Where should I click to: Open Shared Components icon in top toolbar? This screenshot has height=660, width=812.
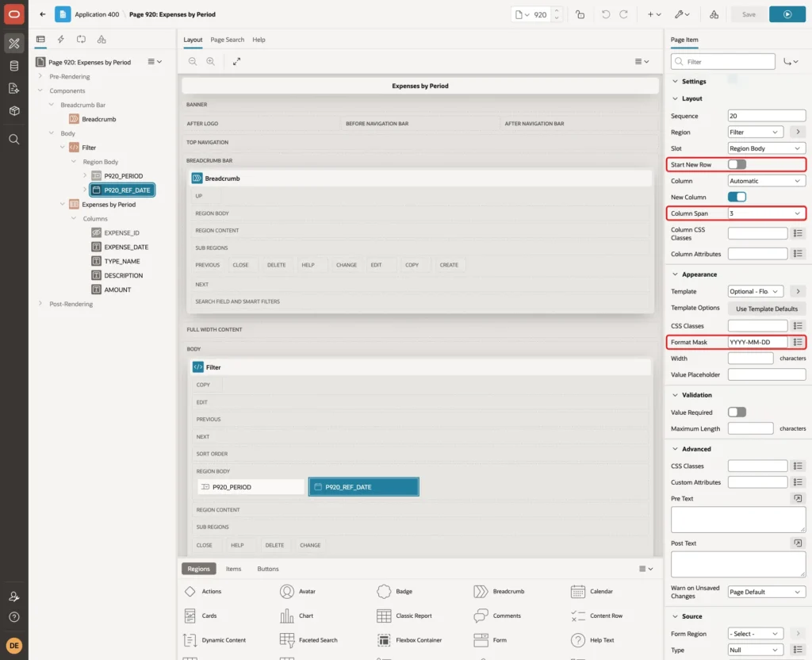point(714,14)
